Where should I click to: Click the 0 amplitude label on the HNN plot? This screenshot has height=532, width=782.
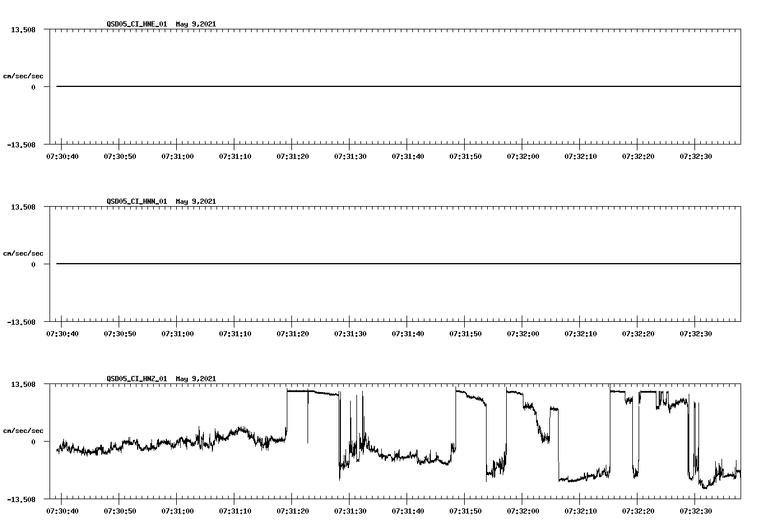pos(33,264)
